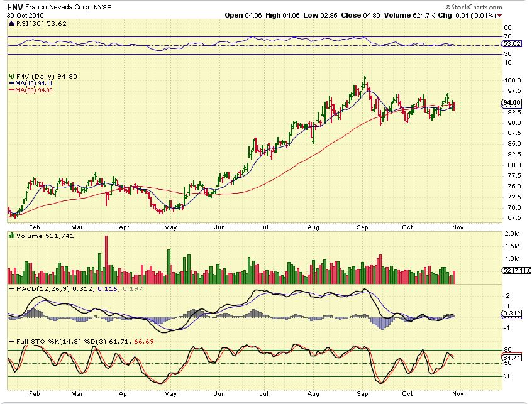Click the May label below price panel
The height and width of the screenshot is (404, 532).
tap(170, 227)
